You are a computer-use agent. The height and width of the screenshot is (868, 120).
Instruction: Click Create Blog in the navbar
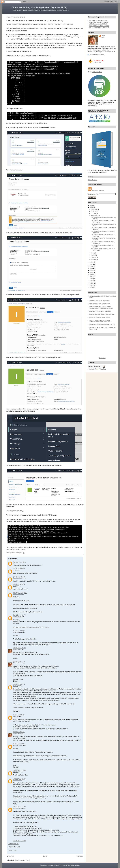coord(108,1)
